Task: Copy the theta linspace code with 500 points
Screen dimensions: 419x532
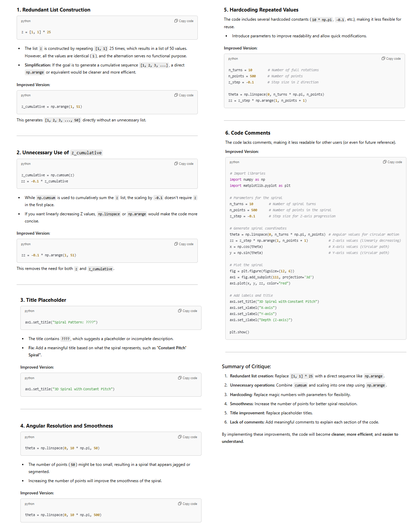Action: pos(188,504)
